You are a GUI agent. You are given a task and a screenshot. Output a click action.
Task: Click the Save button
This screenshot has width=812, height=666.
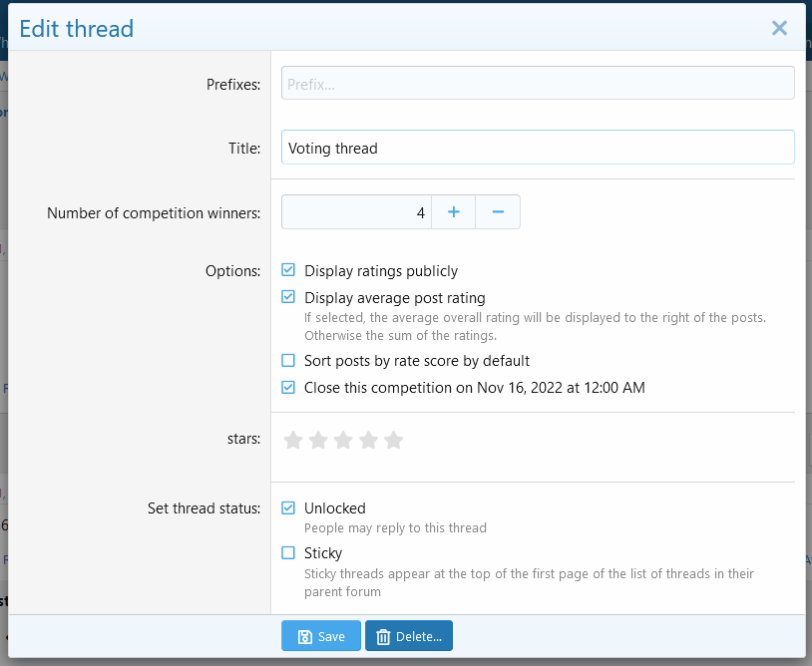point(321,635)
